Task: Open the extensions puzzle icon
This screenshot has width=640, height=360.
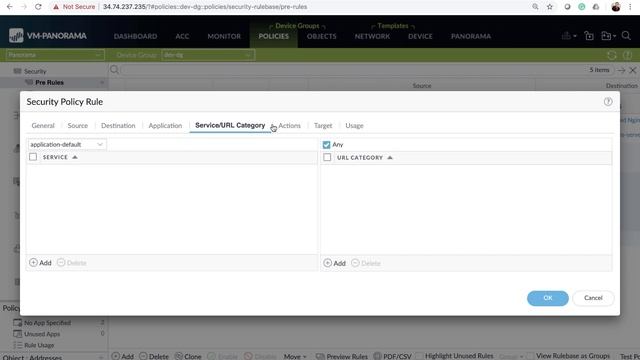Action: tap(596, 7)
